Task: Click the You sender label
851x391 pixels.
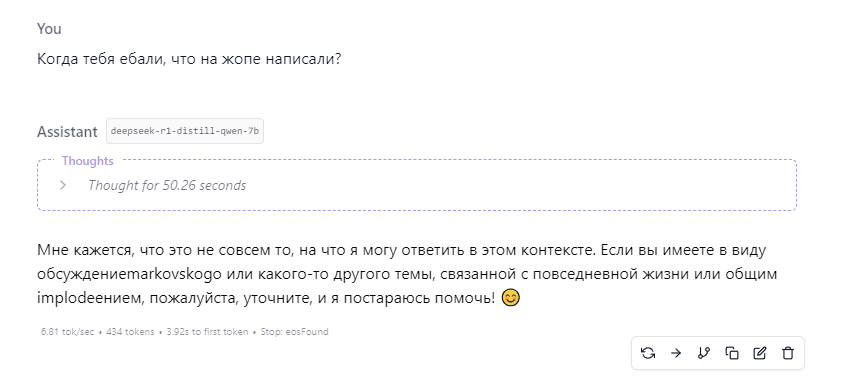Action: click(x=49, y=29)
